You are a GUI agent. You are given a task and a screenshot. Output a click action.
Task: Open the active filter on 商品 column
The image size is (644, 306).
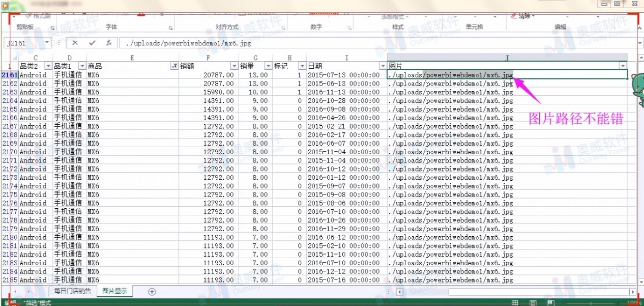tap(174, 66)
